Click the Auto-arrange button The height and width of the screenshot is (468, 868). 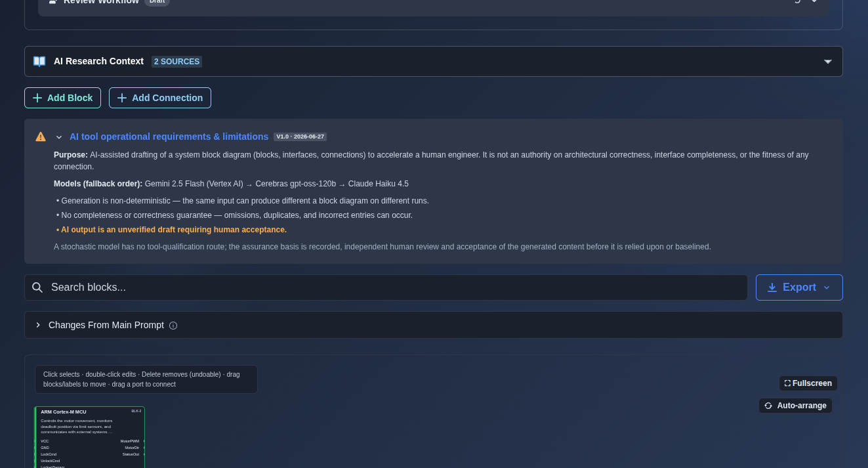pyautogui.click(x=795, y=406)
